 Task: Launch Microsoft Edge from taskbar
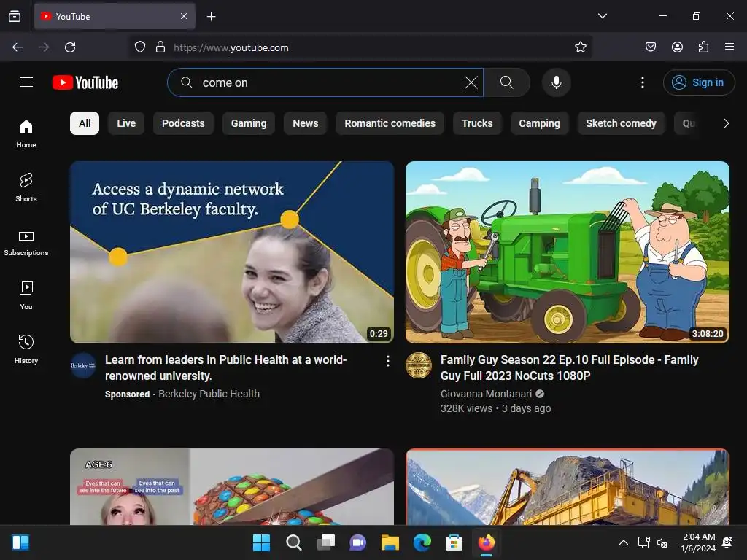[x=422, y=542]
